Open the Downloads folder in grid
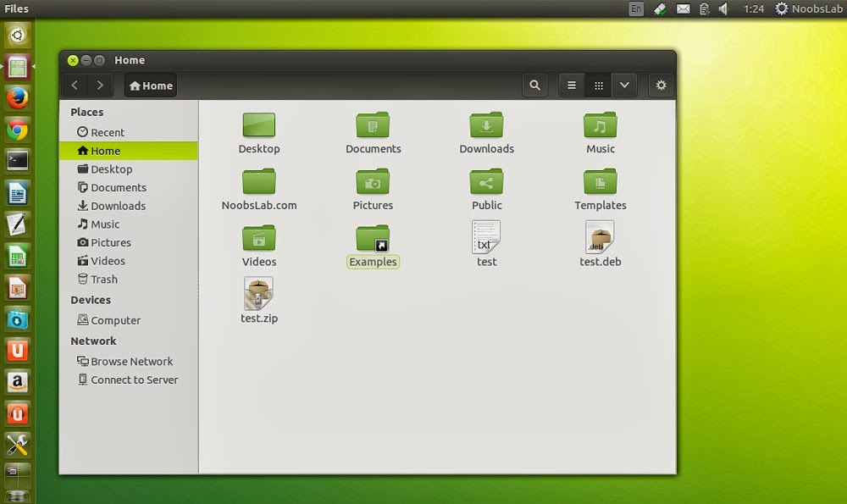The width and height of the screenshot is (847, 504). [486, 125]
